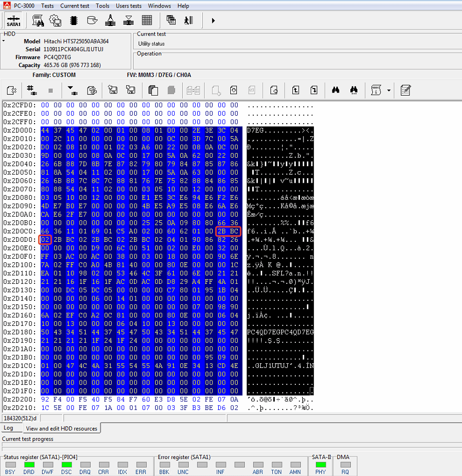This screenshot has width=462, height=476.
Task: Click the down triangle sector read icon
Action: click(x=72, y=90)
